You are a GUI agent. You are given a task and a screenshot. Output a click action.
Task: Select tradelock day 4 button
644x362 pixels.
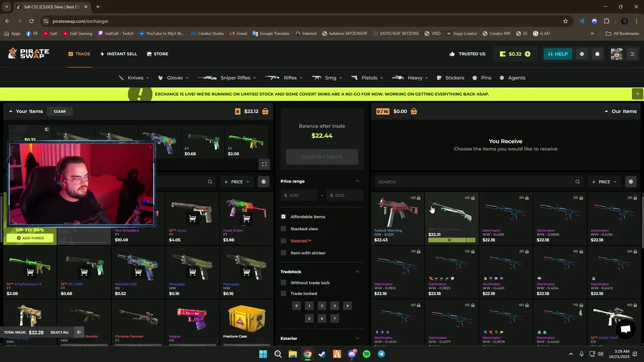click(347, 306)
